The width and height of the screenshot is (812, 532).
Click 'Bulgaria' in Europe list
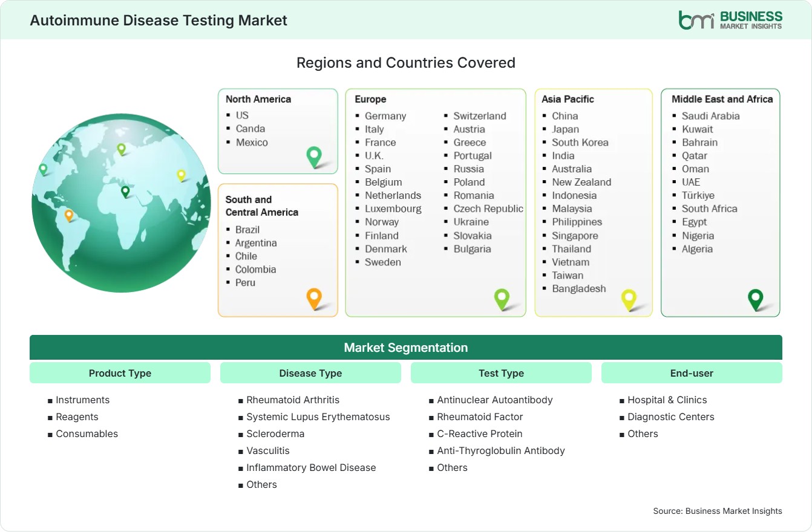pyautogui.click(x=473, y=248)
